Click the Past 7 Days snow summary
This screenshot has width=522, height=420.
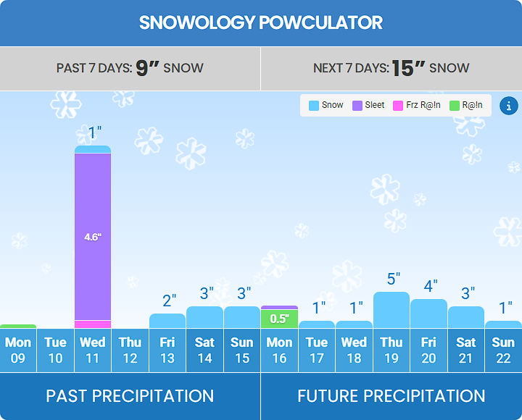[x=130, y=69]
